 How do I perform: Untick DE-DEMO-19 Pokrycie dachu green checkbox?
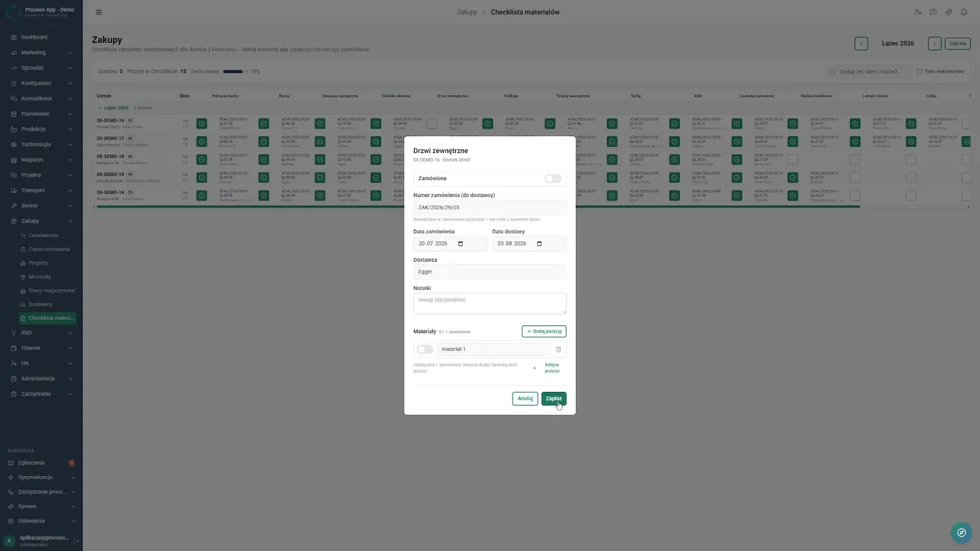point(201,178)
